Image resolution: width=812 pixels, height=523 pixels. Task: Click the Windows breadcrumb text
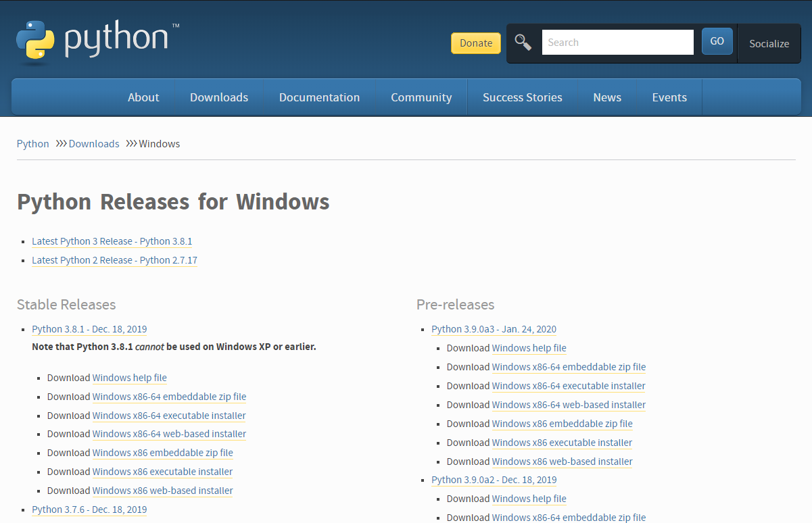pyautogui.click(x=160, y=144)
